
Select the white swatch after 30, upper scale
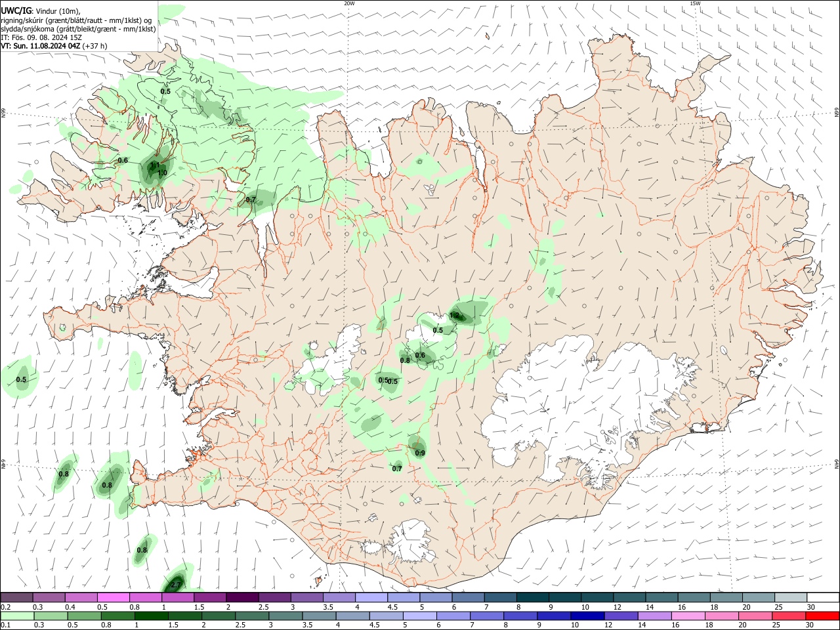coord(824,597)
